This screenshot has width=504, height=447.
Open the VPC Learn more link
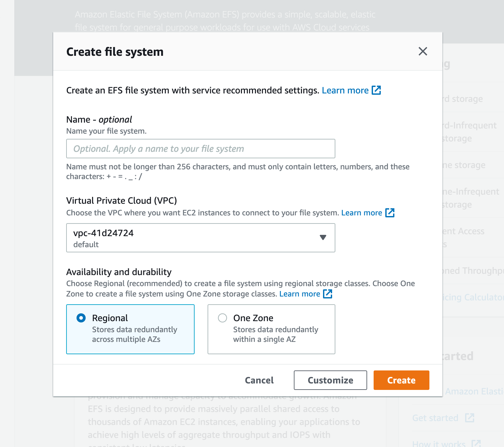click(361, 212)
